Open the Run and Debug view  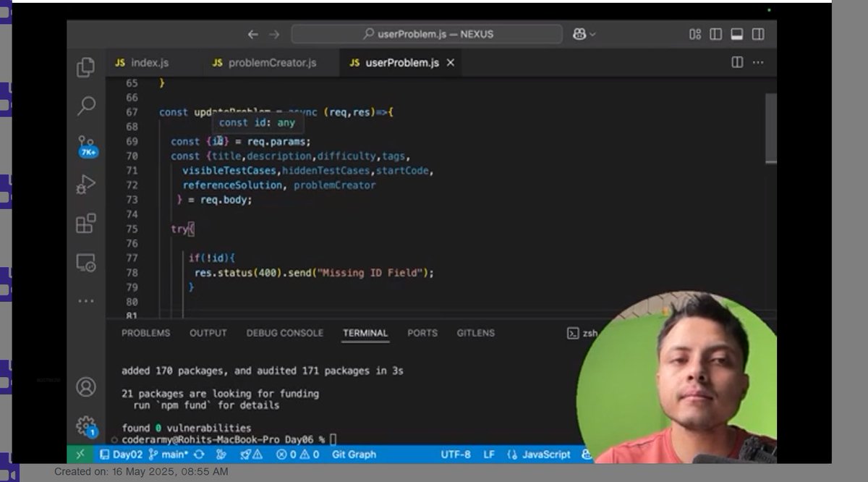point(86,185)
